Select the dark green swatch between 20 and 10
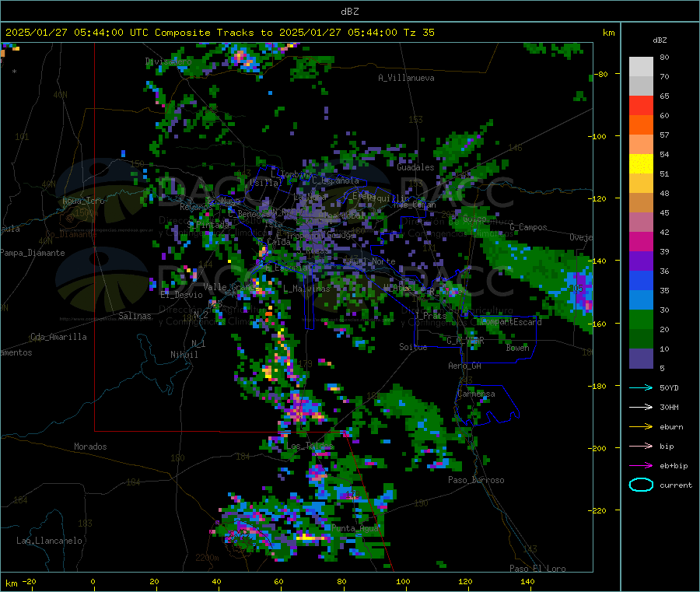This screenshot has width=700, height=592. click(641, 339)
